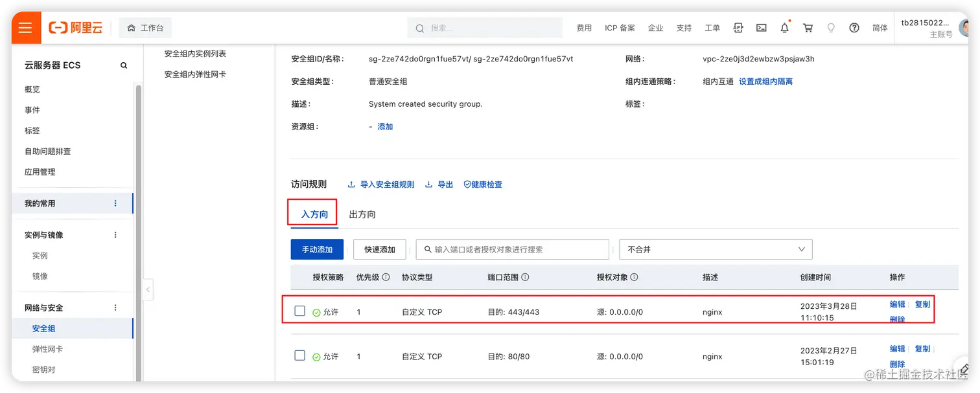Collapse the 实例与镜像 section

point(44,235)
